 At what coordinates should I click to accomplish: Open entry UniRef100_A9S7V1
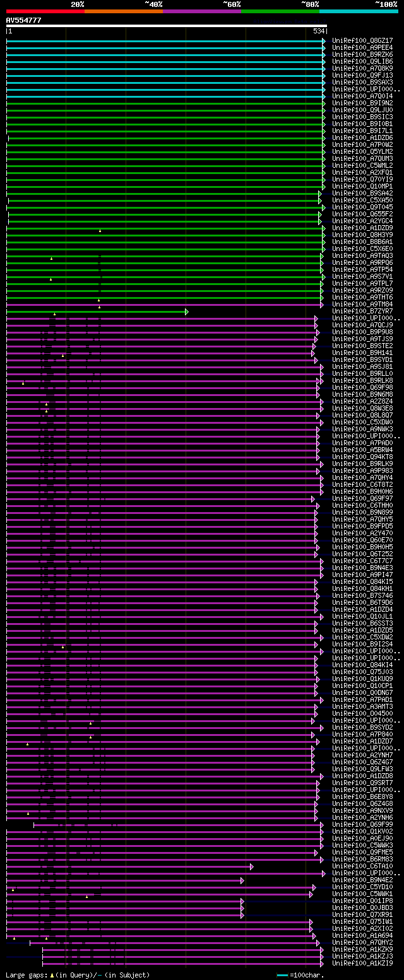point(362,276)
